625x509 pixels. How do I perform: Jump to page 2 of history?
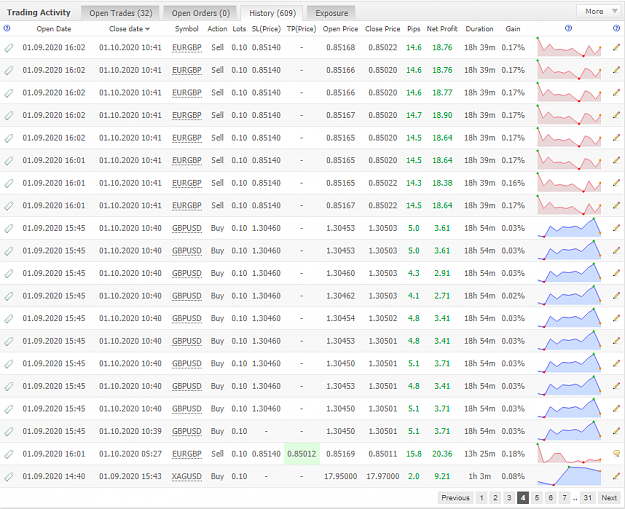[x=495, y=497]
